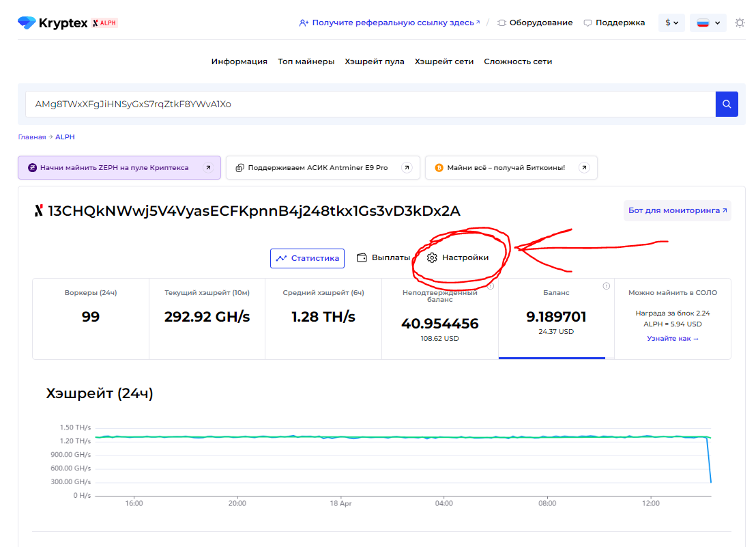Screen dimensions: 756x547
Task: Click the Хэшрейт (24ч) chart heading
Action: 100,393
